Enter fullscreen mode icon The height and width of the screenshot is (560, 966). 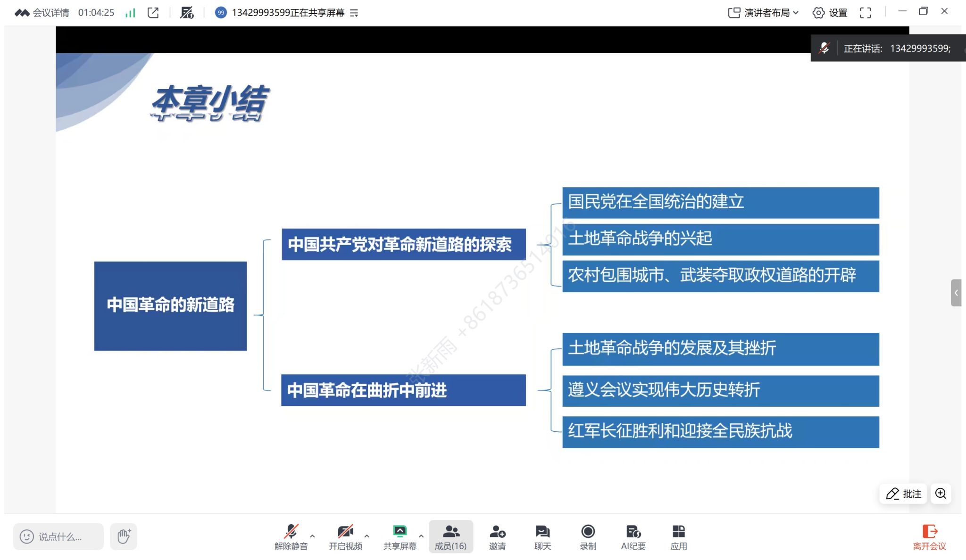[x=865, y=13]
